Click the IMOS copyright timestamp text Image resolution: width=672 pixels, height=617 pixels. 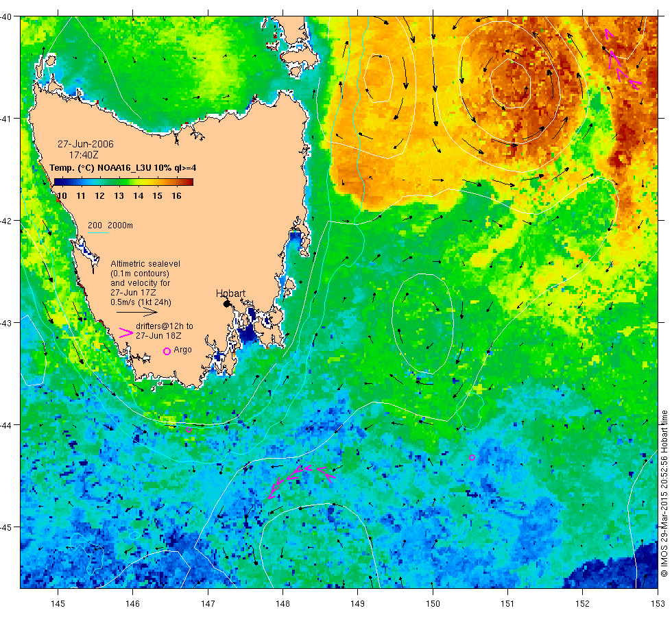[x=664, y=493]
